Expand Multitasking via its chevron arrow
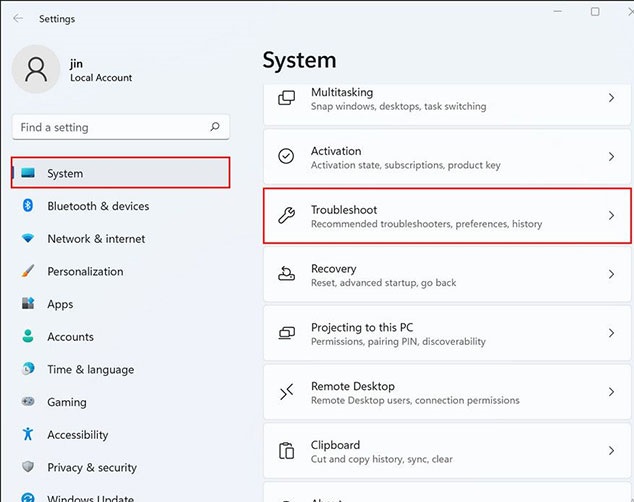The width and height of the screenshot is (634, 502). [x=611, y=98]
